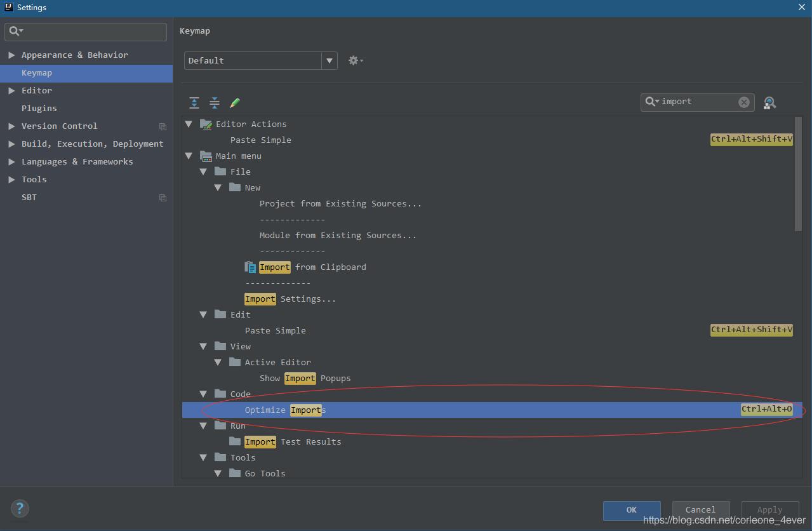Click the Collapse All toolbar icon
Screen dimensions: 812x531
(x=215, y=103)
